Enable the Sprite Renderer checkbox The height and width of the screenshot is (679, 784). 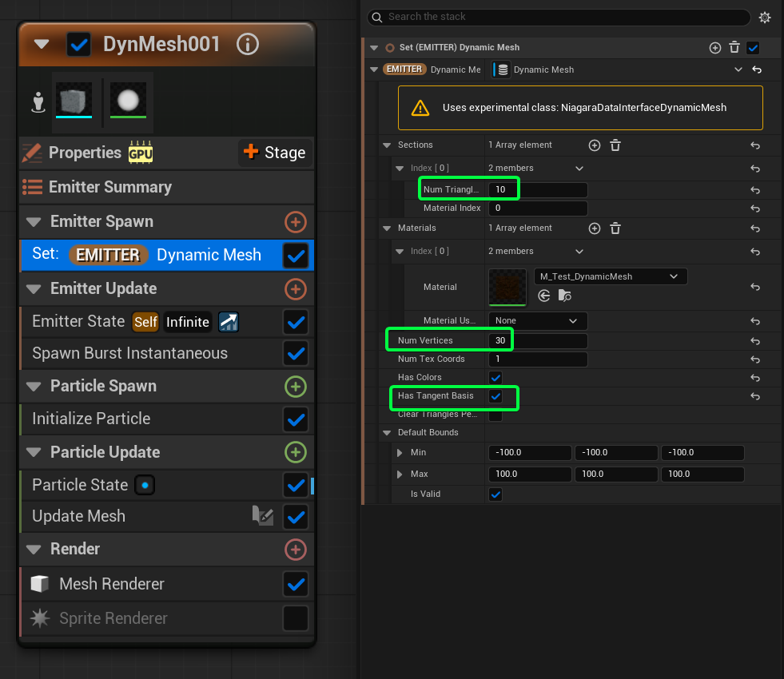(296, 618)
